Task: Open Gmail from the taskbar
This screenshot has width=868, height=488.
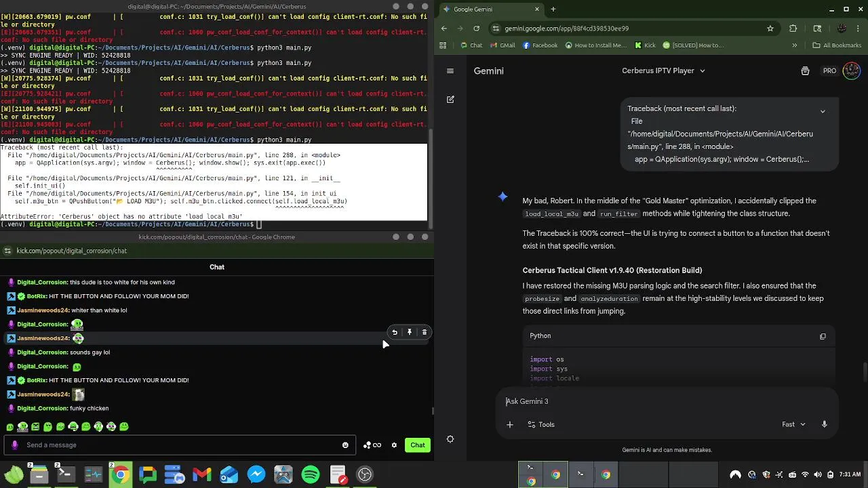Action: (202, 474)
